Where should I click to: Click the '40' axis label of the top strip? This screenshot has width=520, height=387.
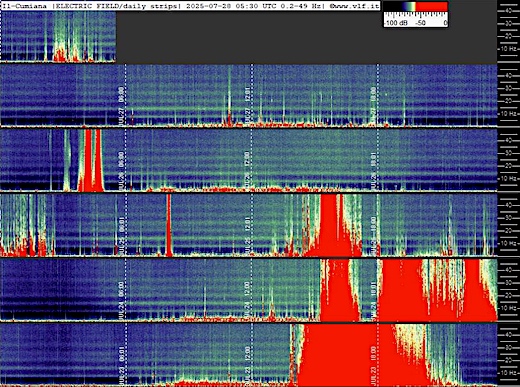click(508, 11)
